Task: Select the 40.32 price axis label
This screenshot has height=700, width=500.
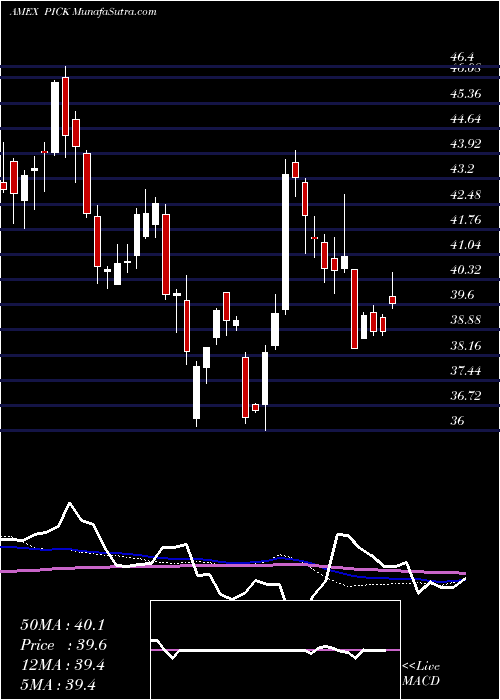Action: 467,270
